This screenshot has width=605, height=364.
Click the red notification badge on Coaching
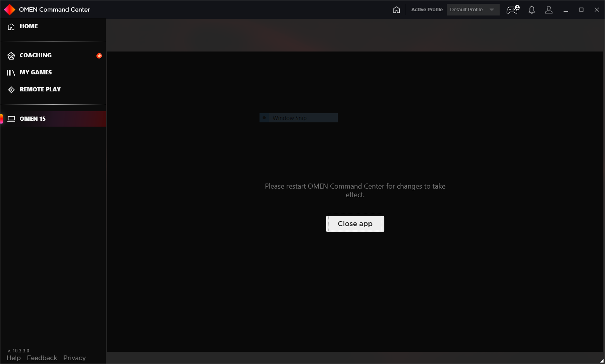coord(99,55)
